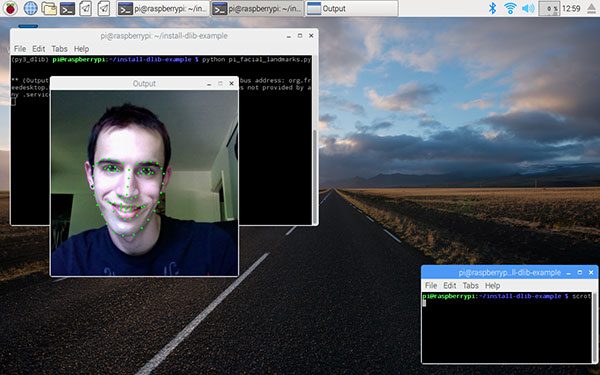Maximize the small bottom-right terminal window
600x375 pixels.
pyautogui.click(x=580, y=272)
